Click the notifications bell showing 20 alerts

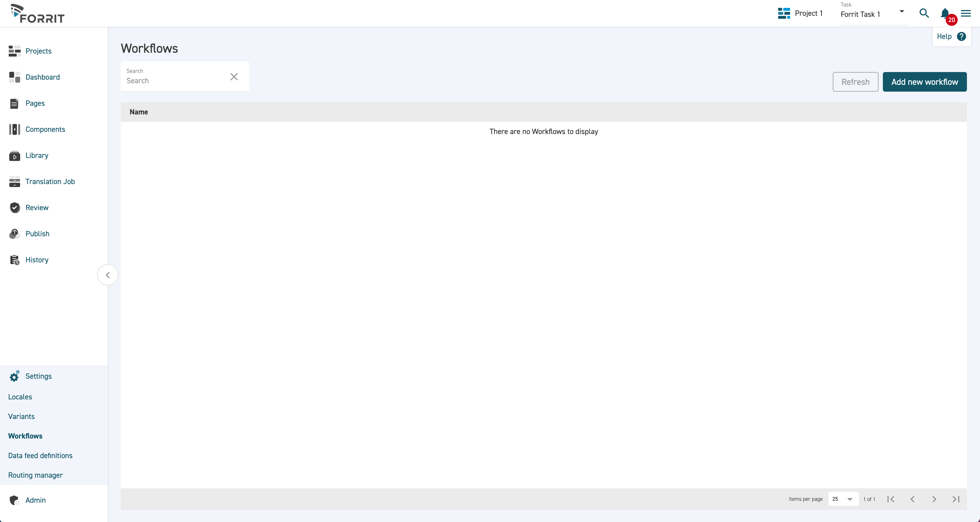pos(945,14)
